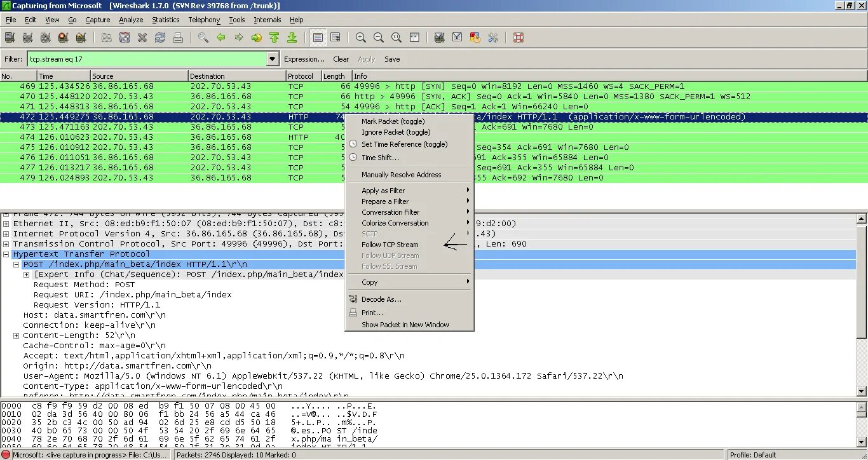Expand the Expert Info tree node
The height and width of the screenshot is (460, 868).
point(27,274)
